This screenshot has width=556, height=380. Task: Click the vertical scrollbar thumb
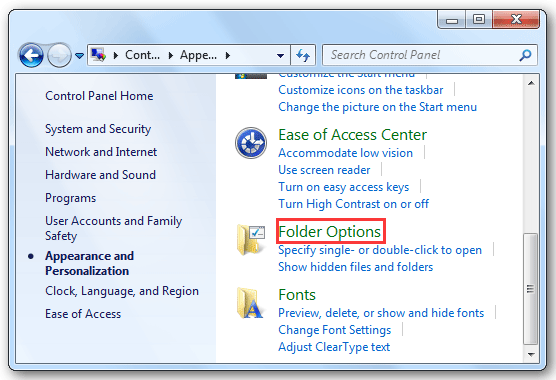coord(531,289)
